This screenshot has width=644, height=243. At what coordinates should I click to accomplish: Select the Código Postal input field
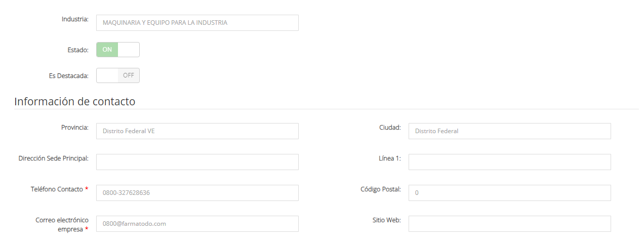point(509,193)
